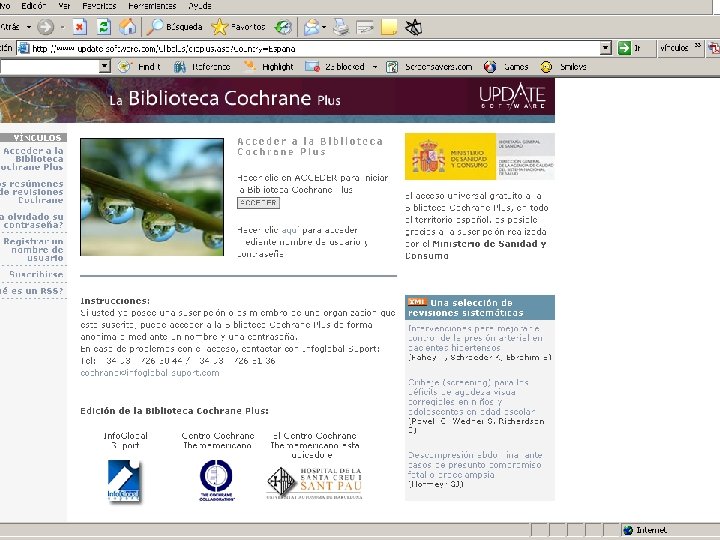Click the Update Software logo
The image size is (720, 540).
pyautogui.click(x=512, y=96)
